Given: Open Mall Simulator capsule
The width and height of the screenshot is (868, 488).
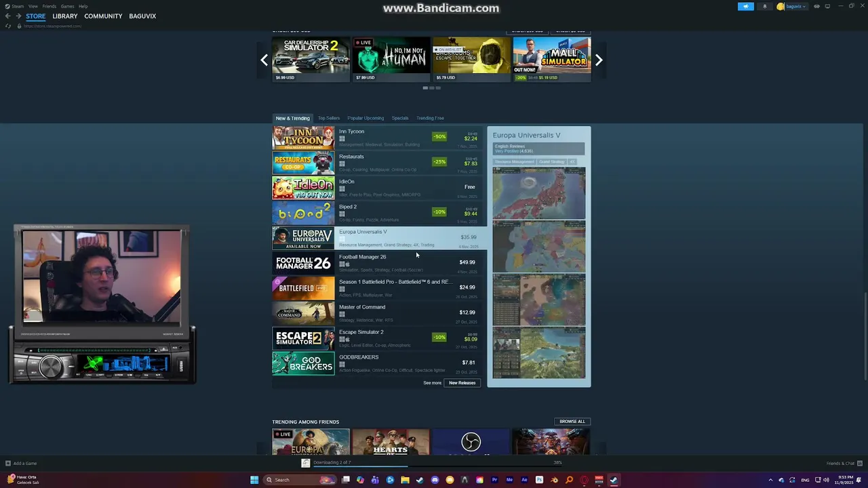Looking at the screenshot, I should coord(551,59).
